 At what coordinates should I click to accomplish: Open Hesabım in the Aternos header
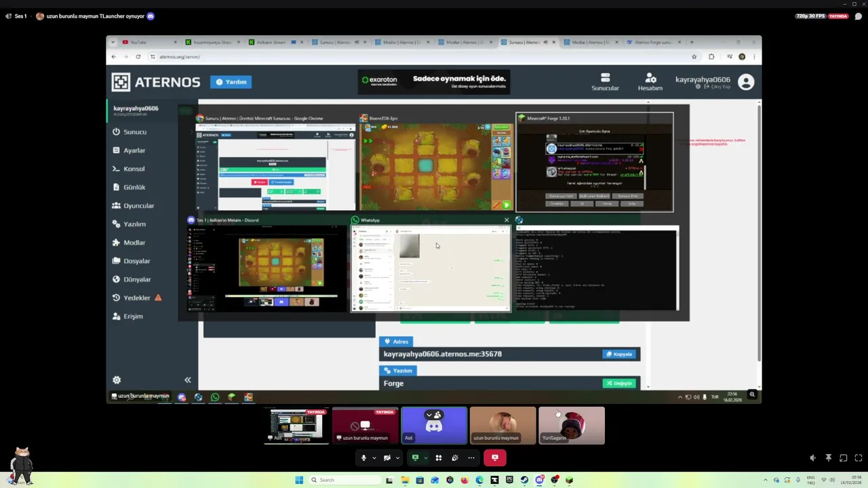650,82
